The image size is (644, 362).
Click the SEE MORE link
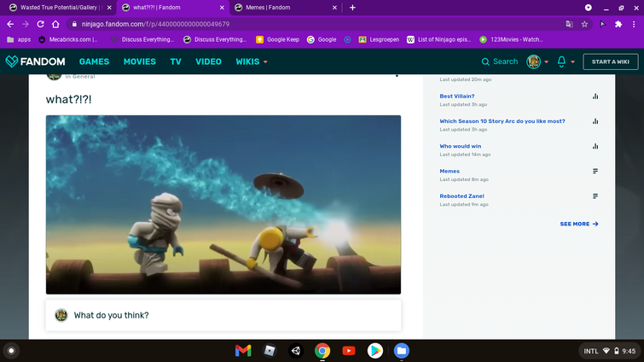pos(579,224)
